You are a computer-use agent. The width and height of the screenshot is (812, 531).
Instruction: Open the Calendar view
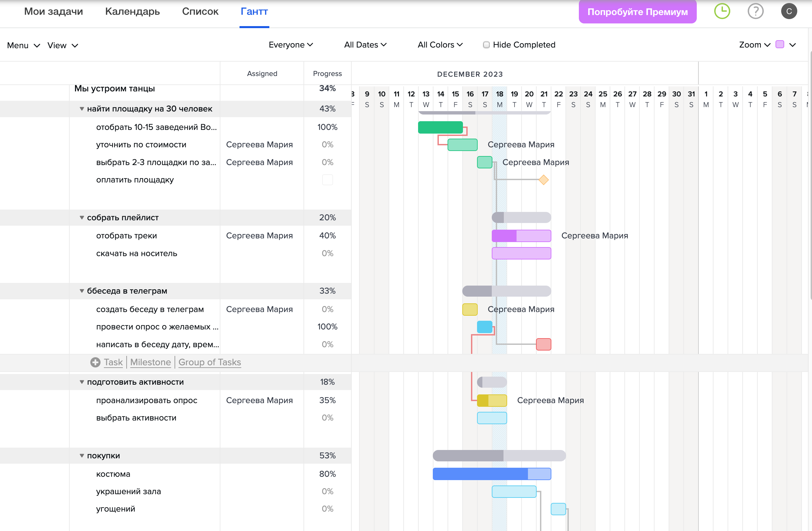pyautogui.click(x=132, y=11)
